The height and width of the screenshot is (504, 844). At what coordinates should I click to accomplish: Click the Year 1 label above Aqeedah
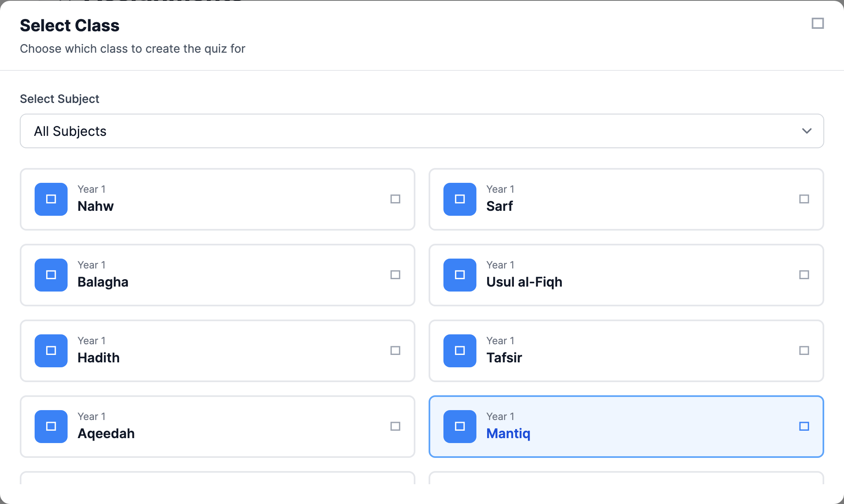tap(91, 417)
